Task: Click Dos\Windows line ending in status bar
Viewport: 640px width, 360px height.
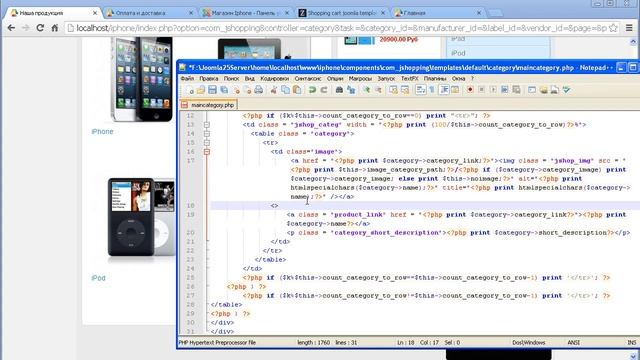Action: pos(529,342)
